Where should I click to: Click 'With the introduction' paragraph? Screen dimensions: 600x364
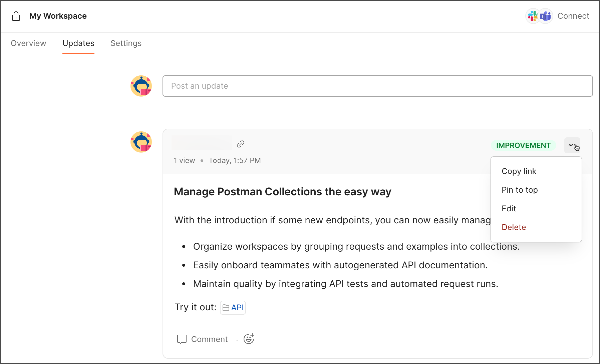332,220
